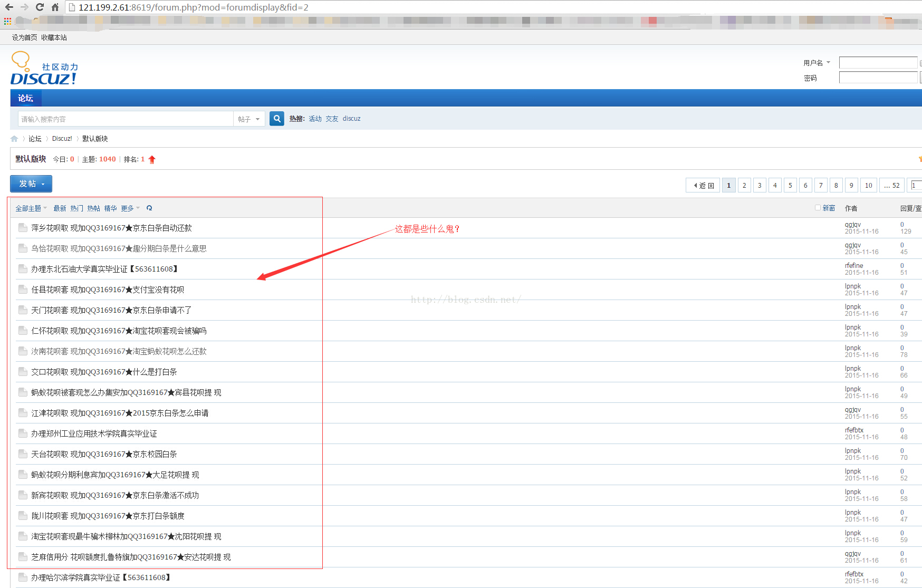Screen dimensions: 922x588
Task: Open the thread icon for 仁怀花呗取
Action: point(23,331)
